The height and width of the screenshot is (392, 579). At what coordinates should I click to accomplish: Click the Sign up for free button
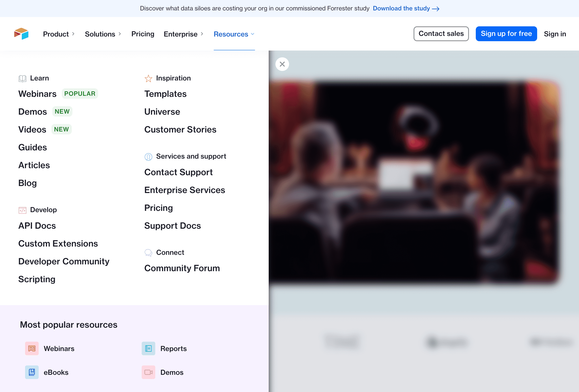tap(506, 34)
